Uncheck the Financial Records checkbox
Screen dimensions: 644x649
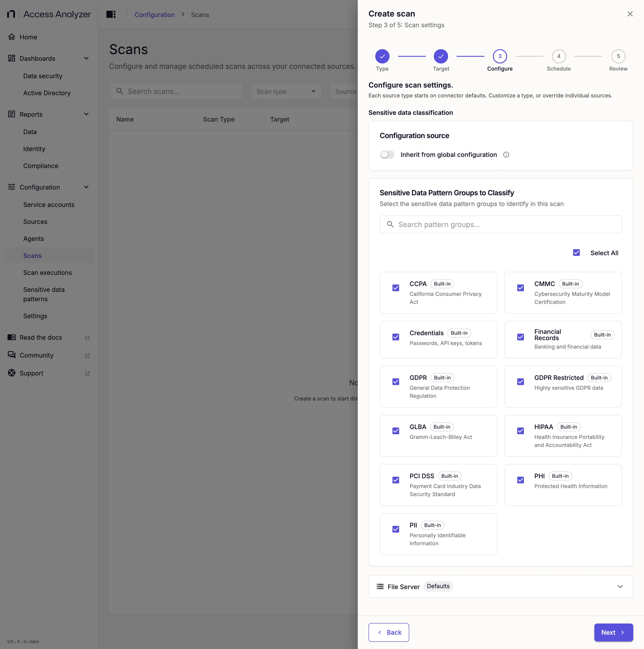520,337
